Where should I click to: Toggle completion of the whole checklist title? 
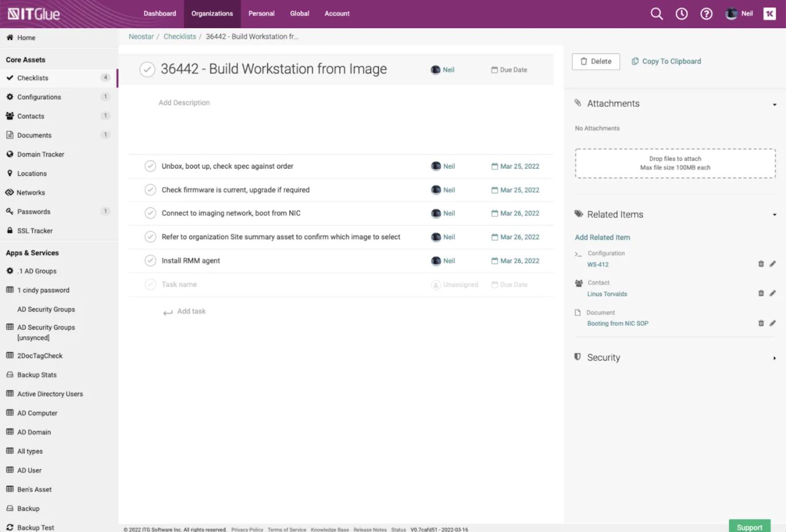tap(148, 69)
